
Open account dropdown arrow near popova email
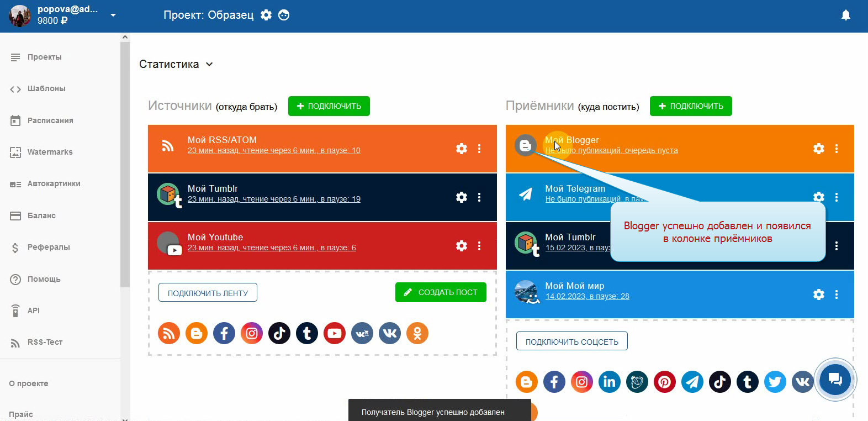[113, 15]
